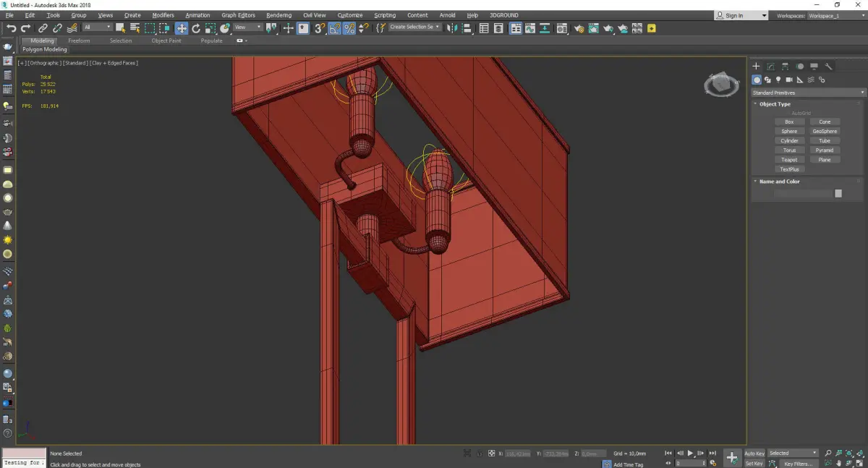Switch to the Object Paint ribbon tab

tap(166, 41)
